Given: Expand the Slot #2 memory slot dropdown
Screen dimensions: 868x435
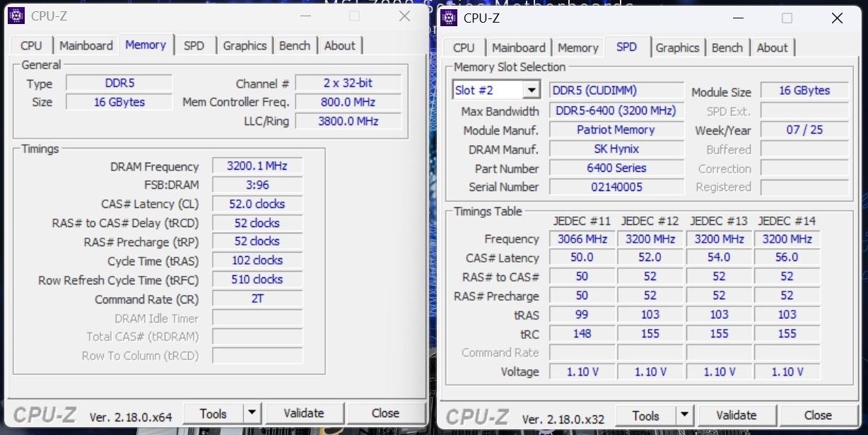Looking at the screenshot, I should (x=532, y=91).
